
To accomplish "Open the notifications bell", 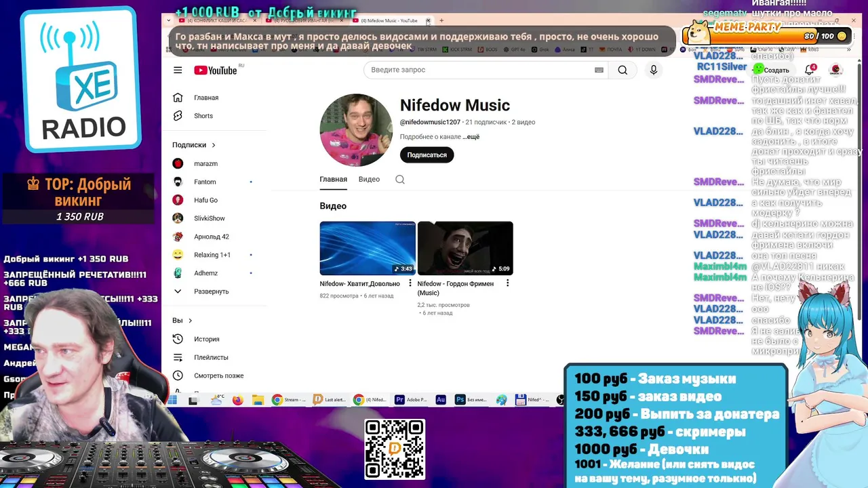I will (809, 70).
